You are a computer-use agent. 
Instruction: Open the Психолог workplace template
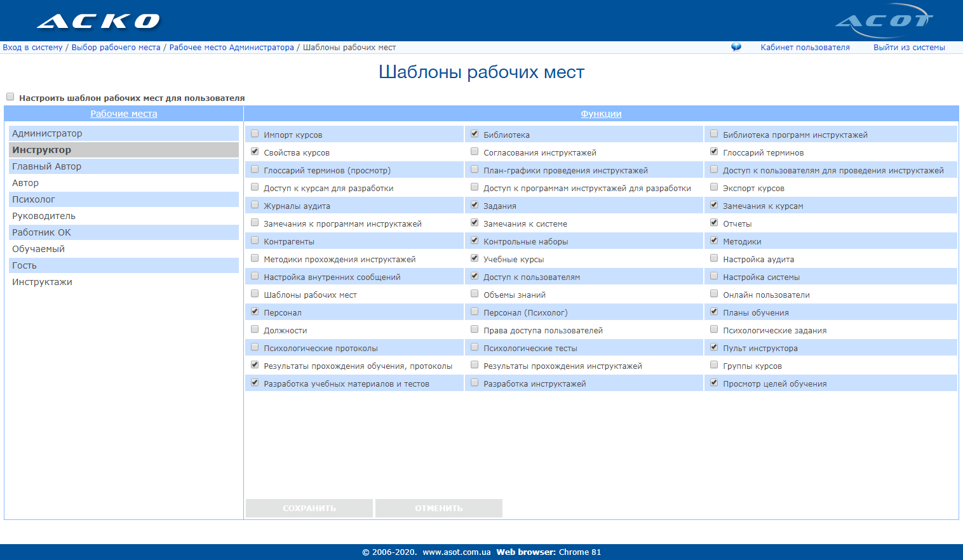tap(124, 199)
